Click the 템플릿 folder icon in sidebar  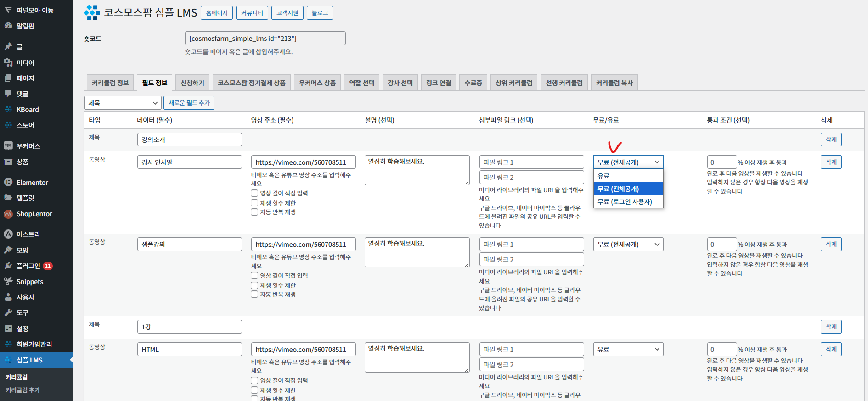click(8, 198)
